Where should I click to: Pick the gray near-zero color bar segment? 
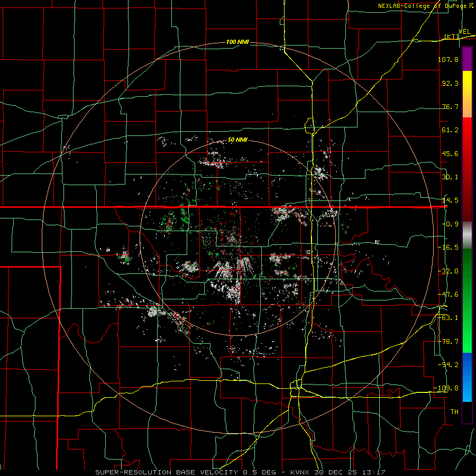[467, 234]
